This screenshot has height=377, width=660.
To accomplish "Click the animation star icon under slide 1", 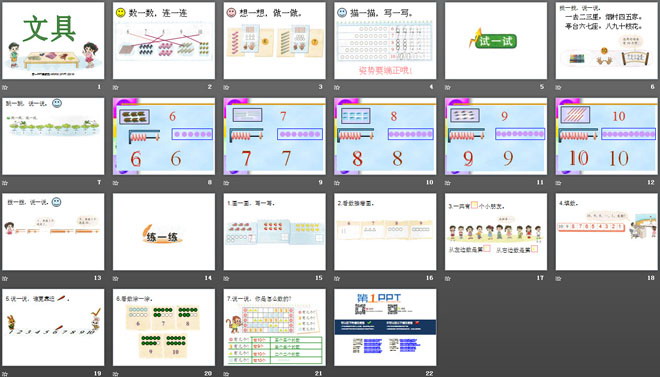I will [5, 88].
